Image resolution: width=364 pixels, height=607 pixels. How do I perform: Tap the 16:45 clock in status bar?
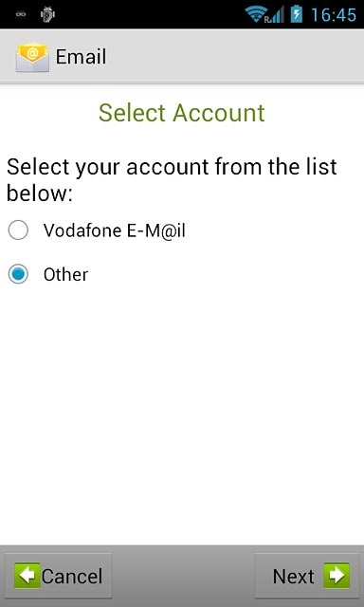[334, 15]
